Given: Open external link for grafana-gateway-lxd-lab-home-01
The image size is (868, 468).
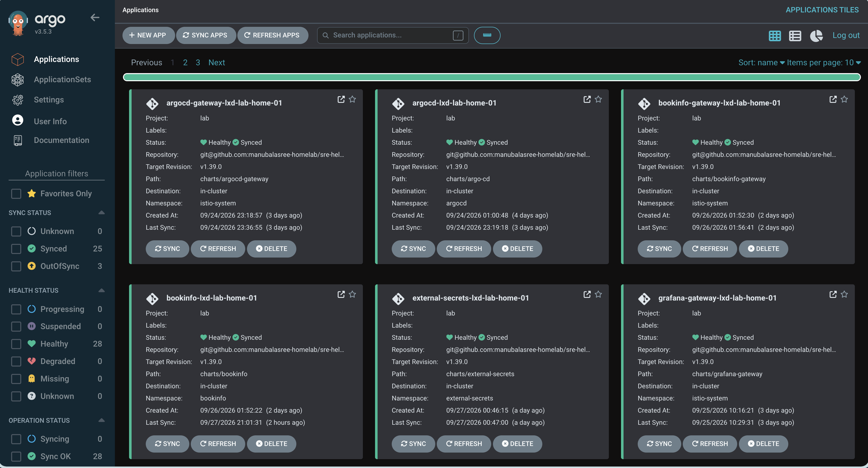Looking at the screenshot, I should coord(833,294).
